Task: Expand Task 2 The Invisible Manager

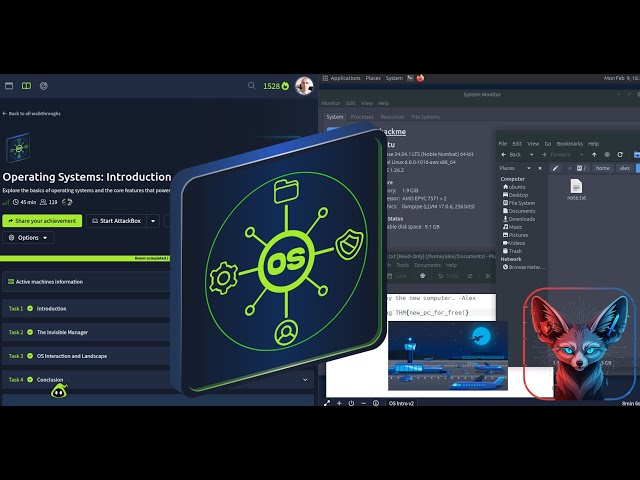Action: click(86, 332)
